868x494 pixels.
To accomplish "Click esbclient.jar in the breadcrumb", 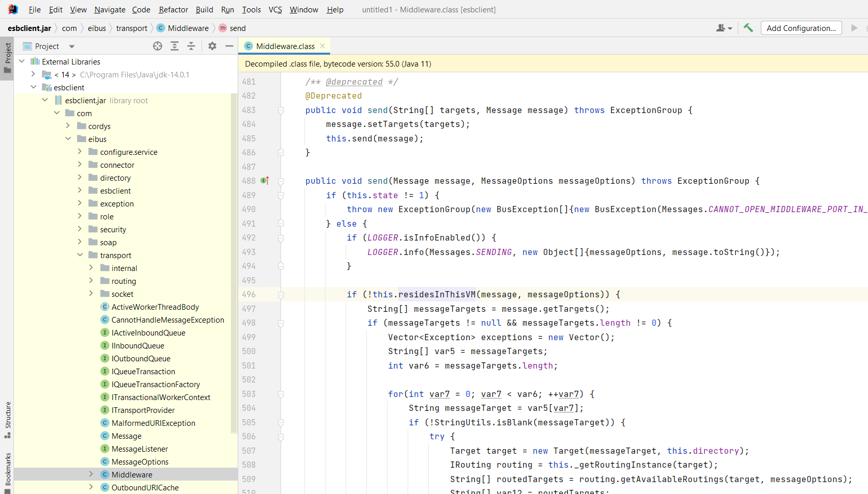I will click(29, 28).
